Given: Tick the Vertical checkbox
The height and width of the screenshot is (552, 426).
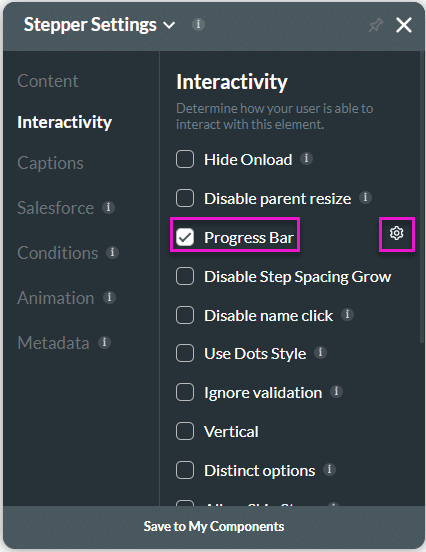Looking at the screenshot, I should tap(185, 431).
